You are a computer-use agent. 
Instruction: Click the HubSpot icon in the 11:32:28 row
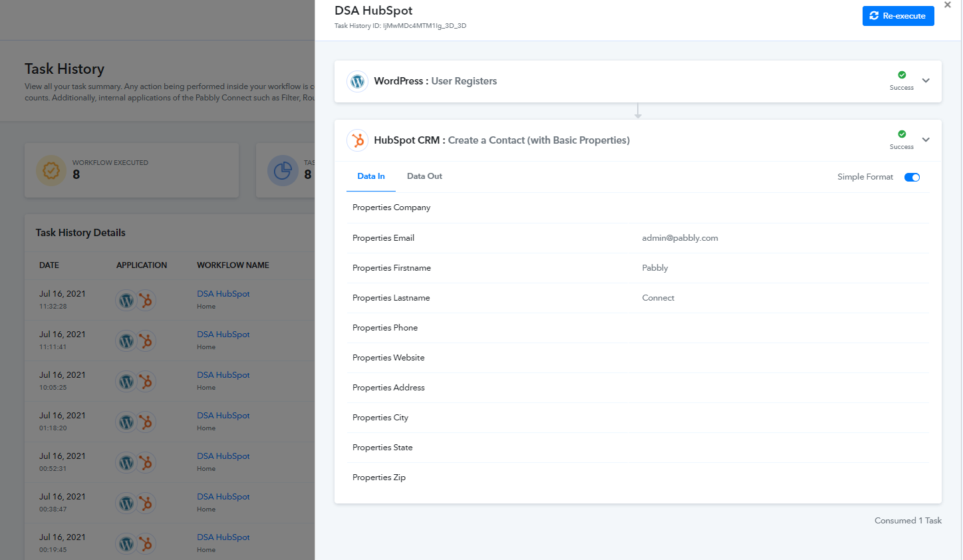[146, 301]
